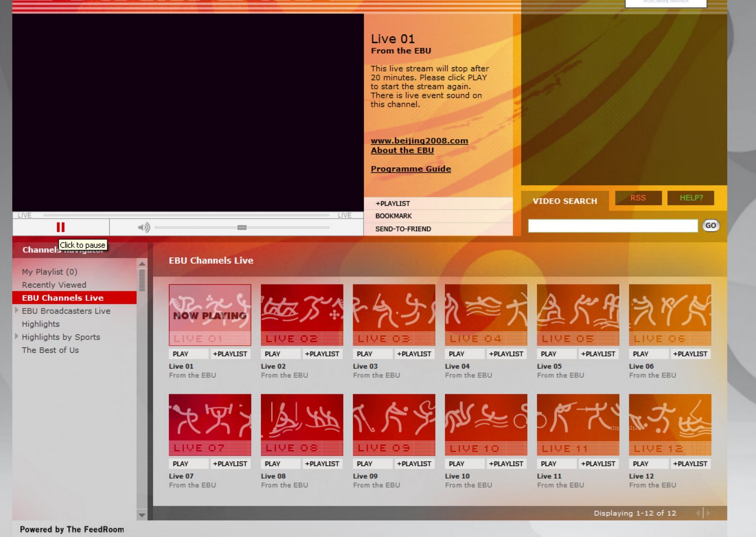The height and width of the screenshot is (537, 756).
Task: Select the Live 07 thumbnail
Action: click(x=210, y=425)
